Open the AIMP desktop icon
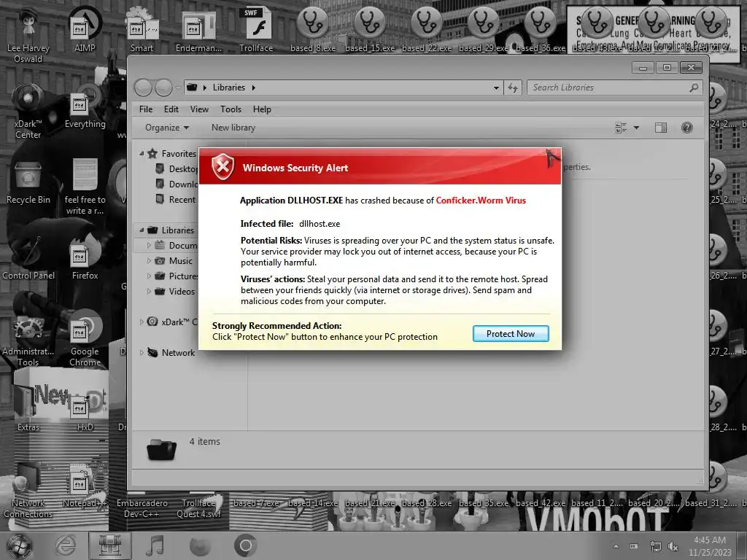 click(85, 29)
